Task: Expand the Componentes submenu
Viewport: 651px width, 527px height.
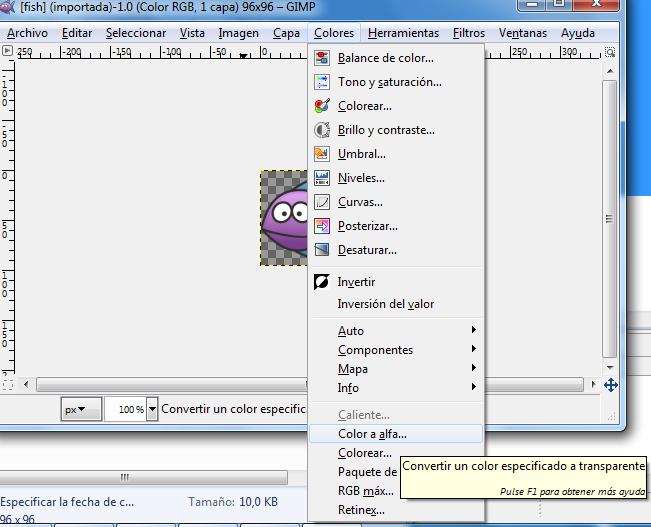Action: coord(396,350)
